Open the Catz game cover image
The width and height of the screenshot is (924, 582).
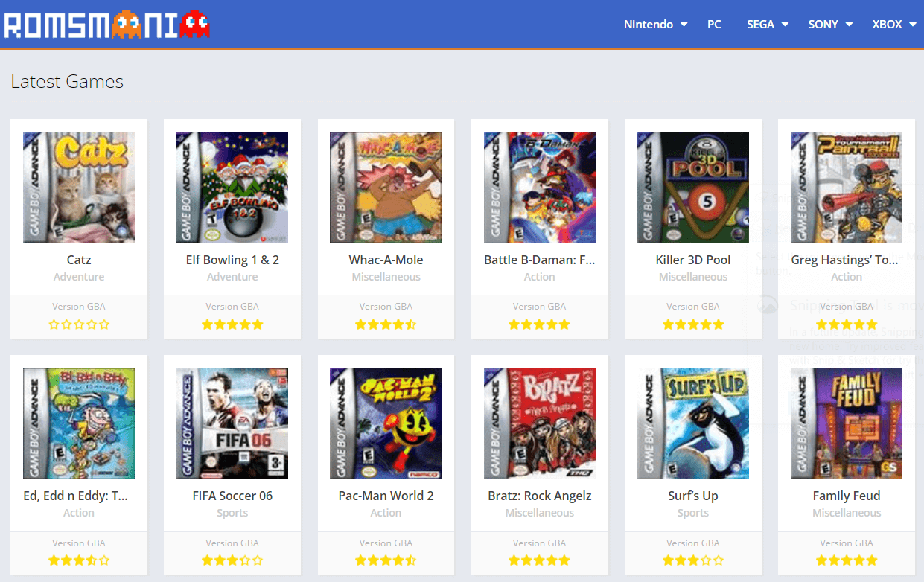[79, 188]
